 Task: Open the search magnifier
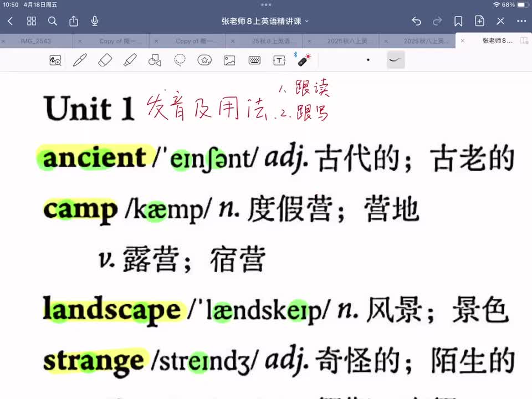tap(52, 21)
